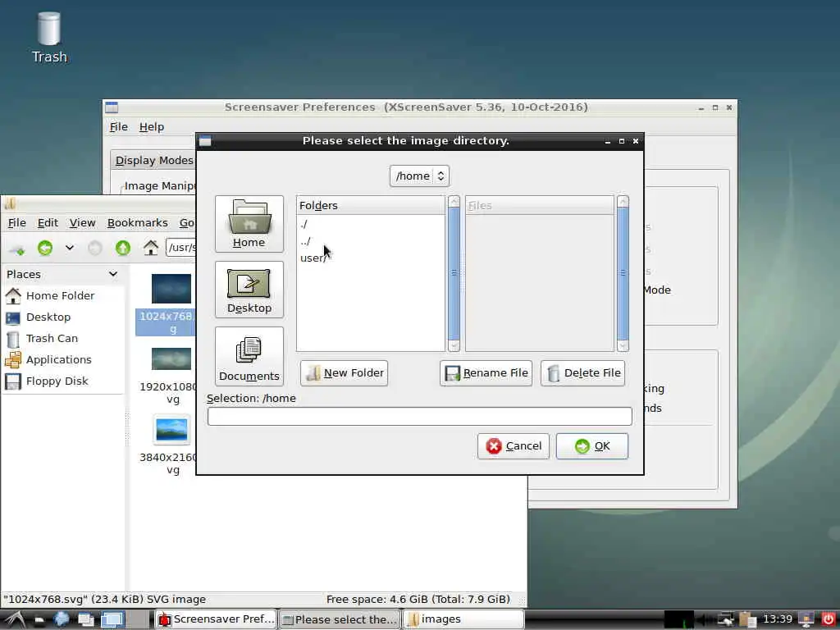Click the Delete File button

[583, 373]
